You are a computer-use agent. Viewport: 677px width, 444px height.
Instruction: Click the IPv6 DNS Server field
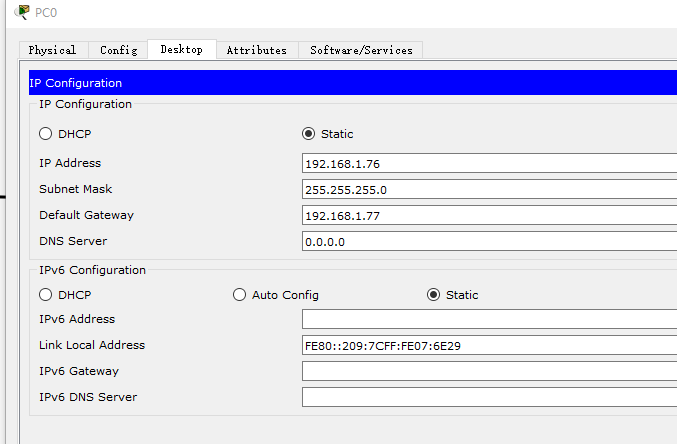click(488, 397)
